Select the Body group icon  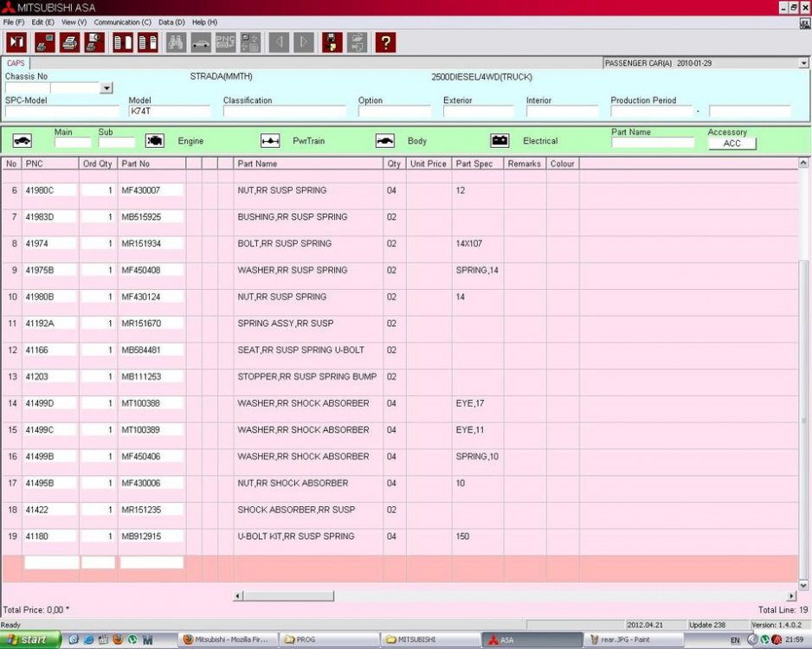(384, 140)
